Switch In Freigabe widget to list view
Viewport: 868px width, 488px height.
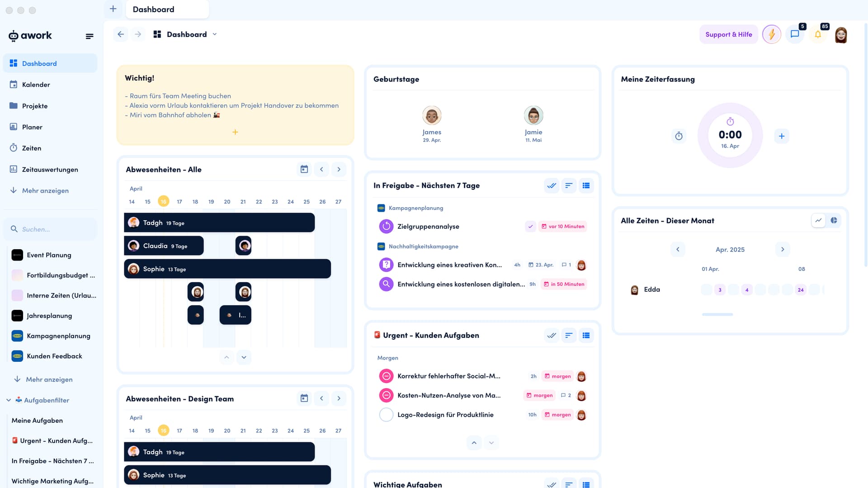(586, 185)
